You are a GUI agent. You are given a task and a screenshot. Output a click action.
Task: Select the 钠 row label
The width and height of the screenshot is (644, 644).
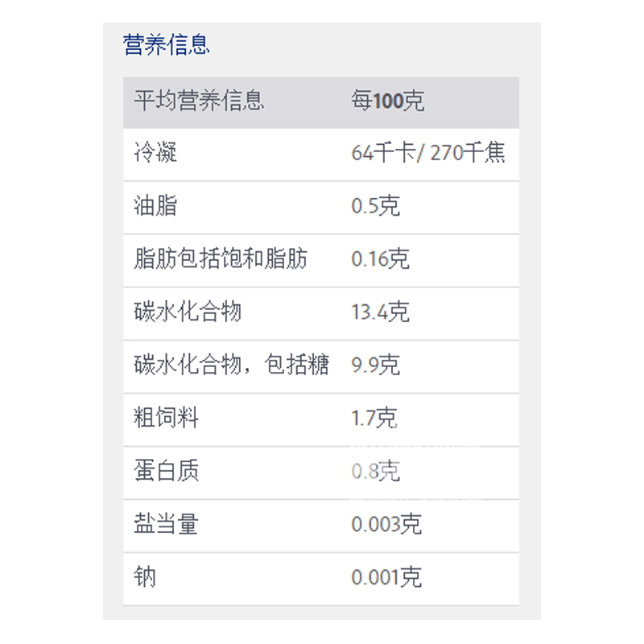coord(145,578)
